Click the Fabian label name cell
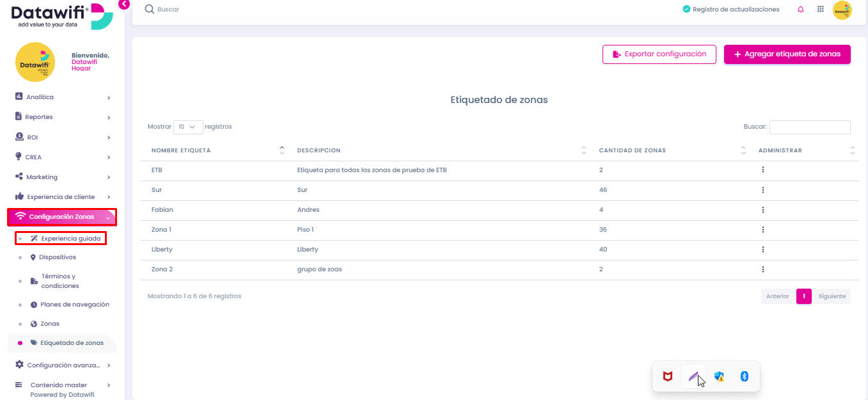 [162, 210]
